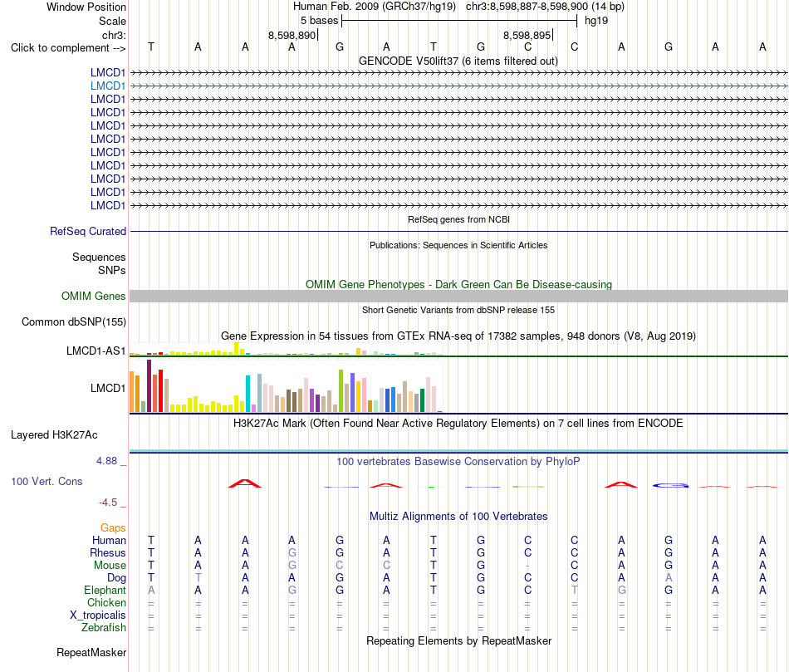
Task: Click OMIM Gene Phenotypes track title
Action: tap(458, 284)
